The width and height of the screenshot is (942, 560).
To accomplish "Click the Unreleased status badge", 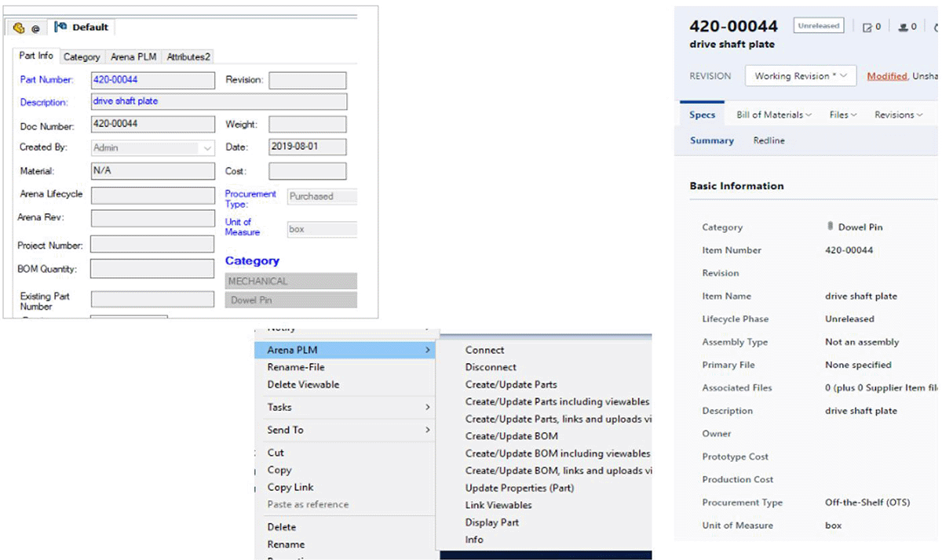I will pyautogui.click(x=818, y=25).
